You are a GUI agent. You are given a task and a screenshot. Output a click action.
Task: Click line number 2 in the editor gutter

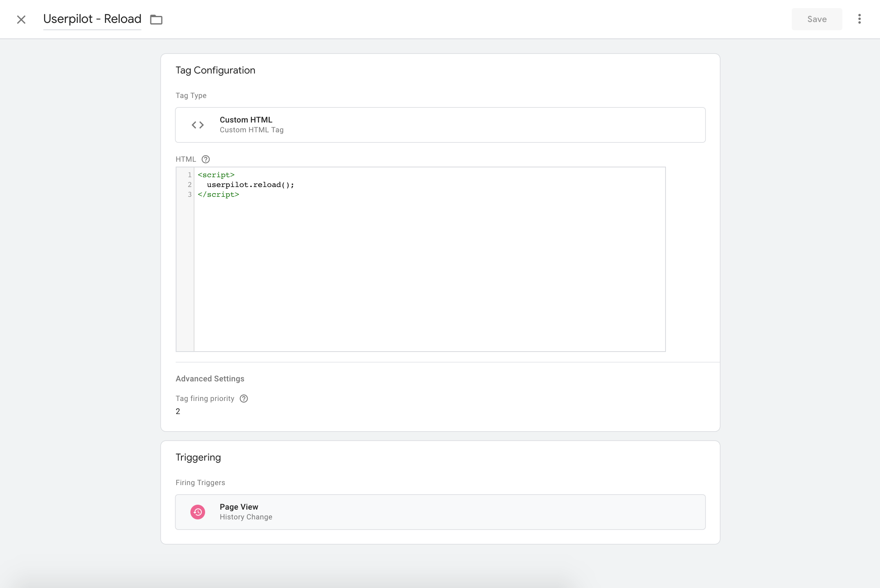189,185
